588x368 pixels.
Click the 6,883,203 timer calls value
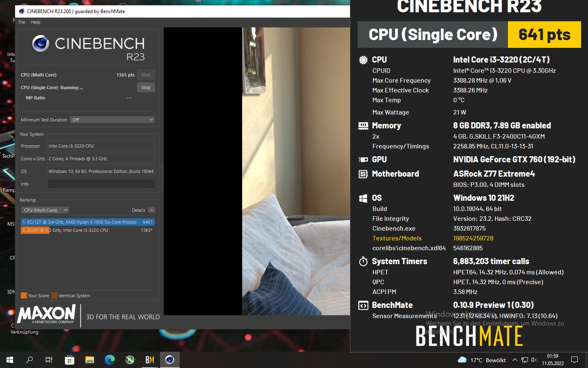(491, 261)
